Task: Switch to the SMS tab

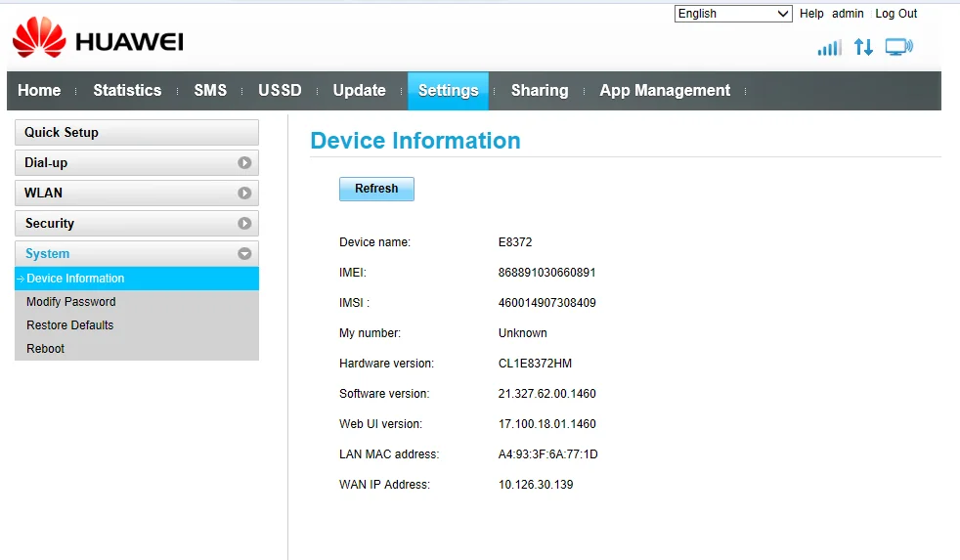Action: [210, 91]
